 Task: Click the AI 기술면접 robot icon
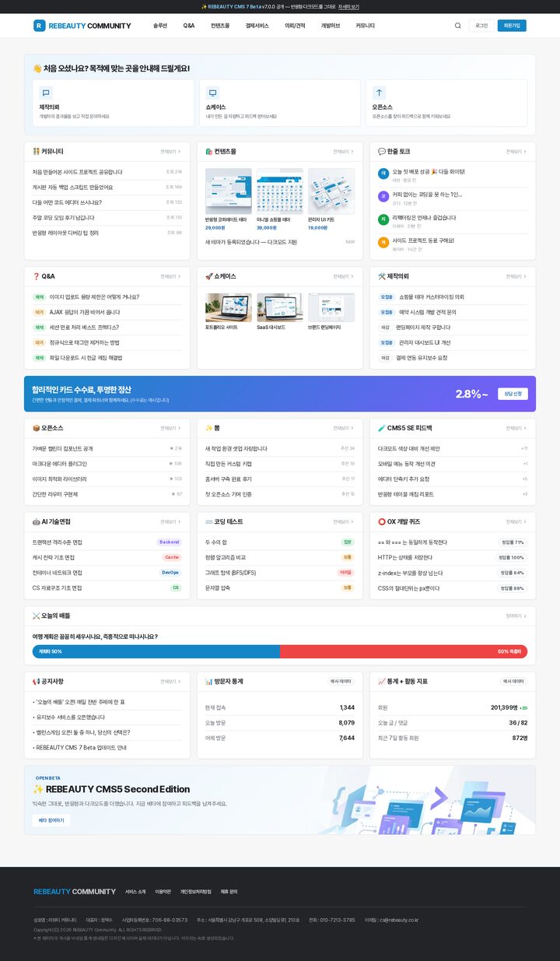coord(36,521)
